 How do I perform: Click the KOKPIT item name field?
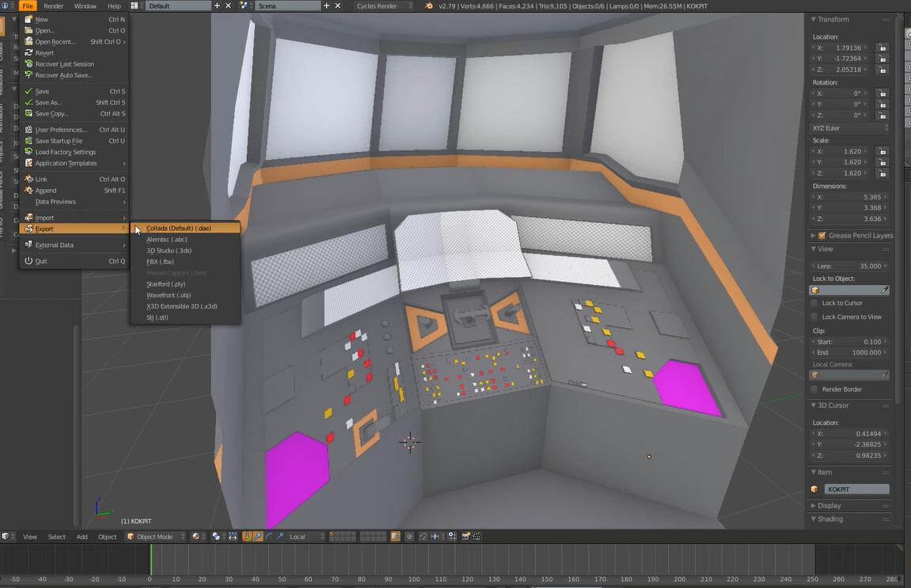856,489
